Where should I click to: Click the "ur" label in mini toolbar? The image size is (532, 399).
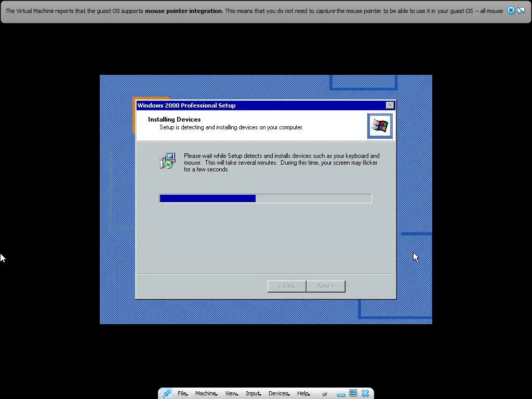click(325, 394)
